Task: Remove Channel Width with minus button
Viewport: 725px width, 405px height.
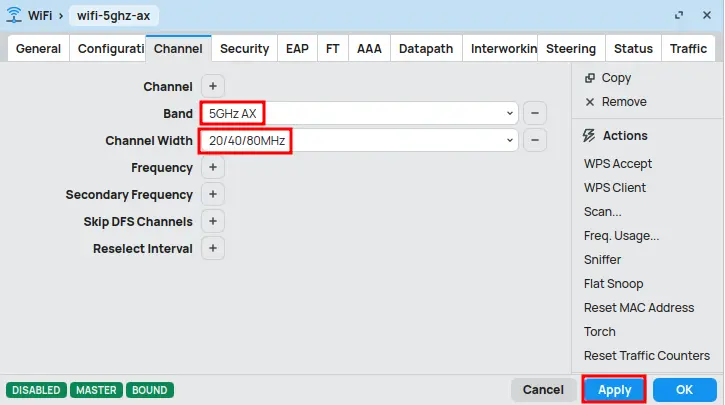Action: (535, 141)
